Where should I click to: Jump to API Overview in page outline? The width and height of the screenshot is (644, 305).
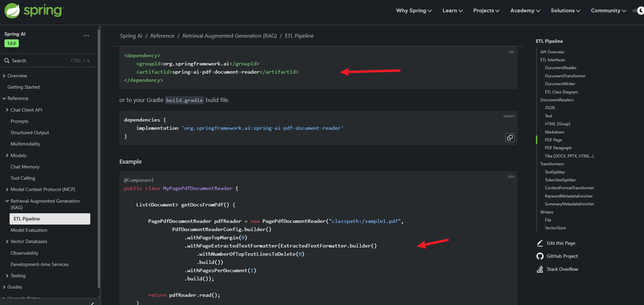tap(552, 52)
